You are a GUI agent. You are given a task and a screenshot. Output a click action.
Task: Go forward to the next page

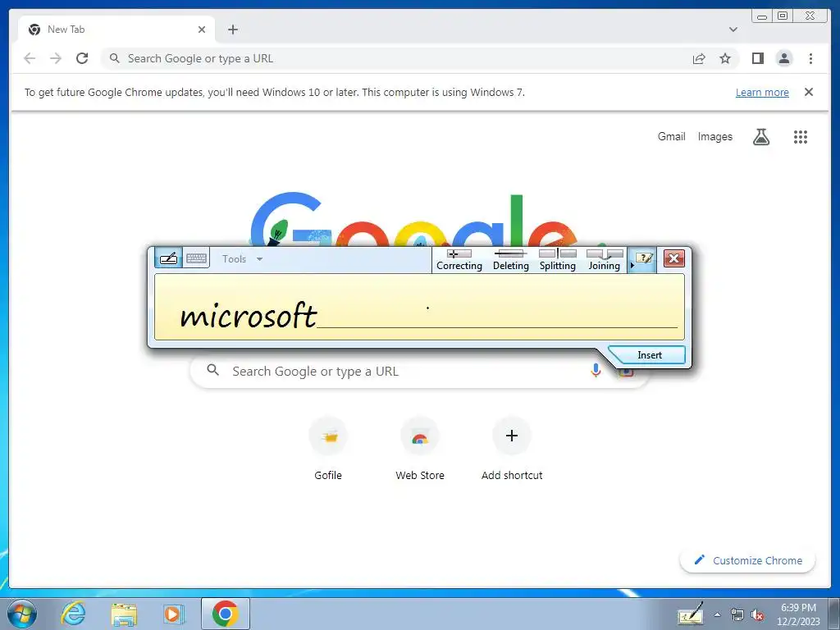(56, 58)
